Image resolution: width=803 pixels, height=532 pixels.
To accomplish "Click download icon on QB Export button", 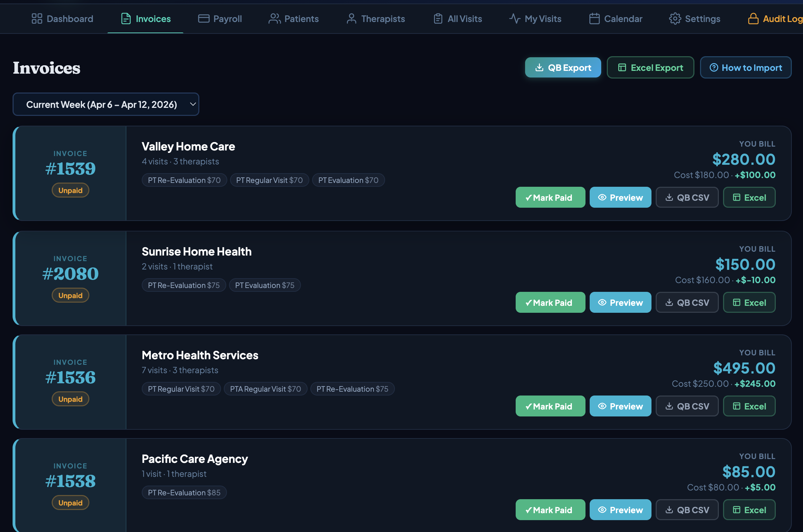I will (x=539, y=67).
